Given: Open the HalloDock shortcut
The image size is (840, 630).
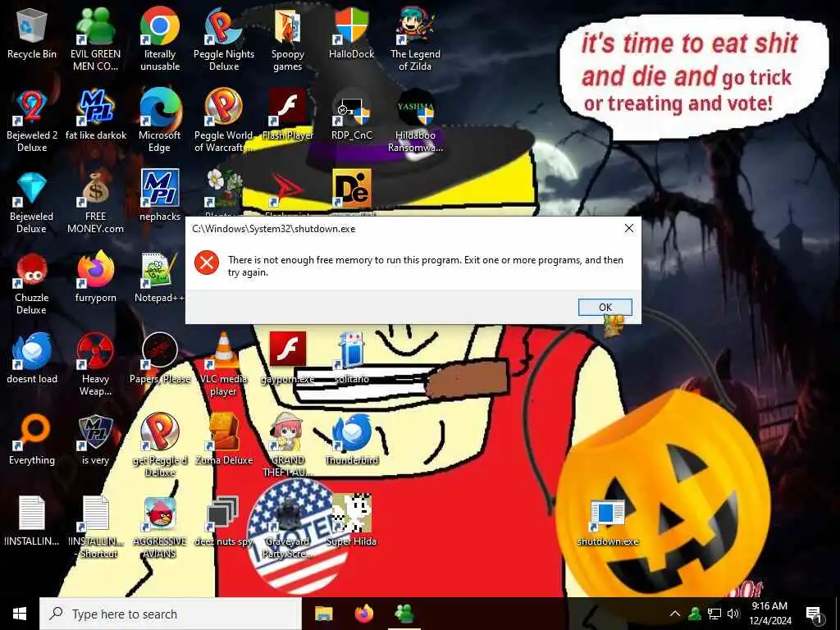Looking at the screenshot, I should click(351, 33).
